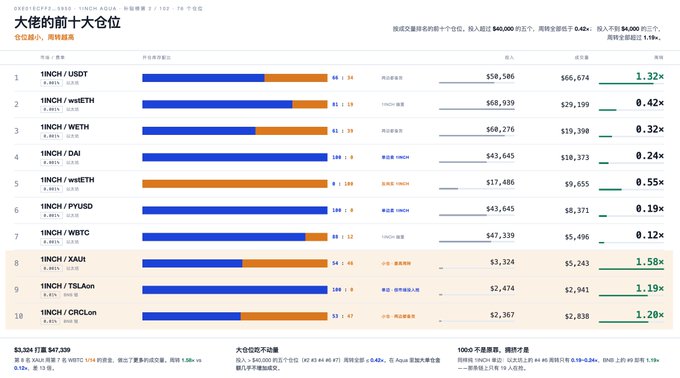Click the green 1.20× turnover figure
Image resolution: width=680 pixels, height=378 pixels.
pyautogui.click(x=650, y=315)
